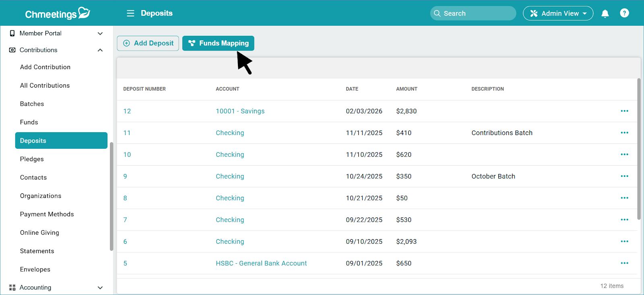Click the Chmeetings logo
644x295 pixels.
coord(58,14)
